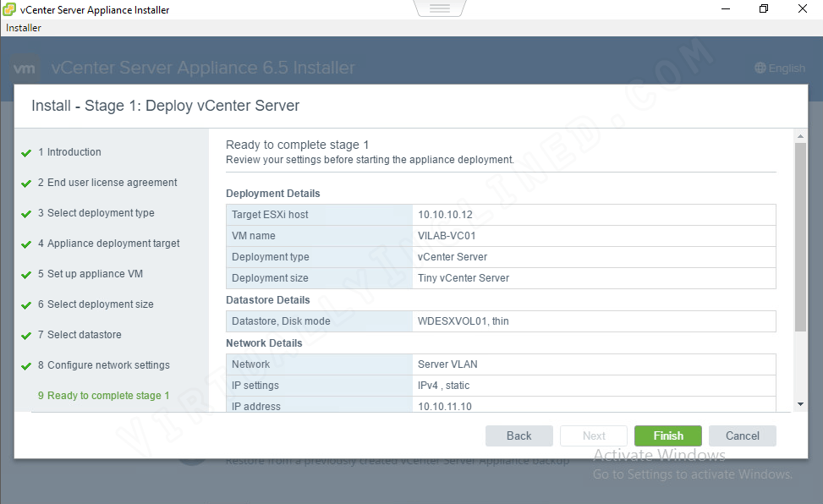Click datastore value WDESXVOL01, thin
Viewport: 823px width, 504px height.
pos(463,321)
